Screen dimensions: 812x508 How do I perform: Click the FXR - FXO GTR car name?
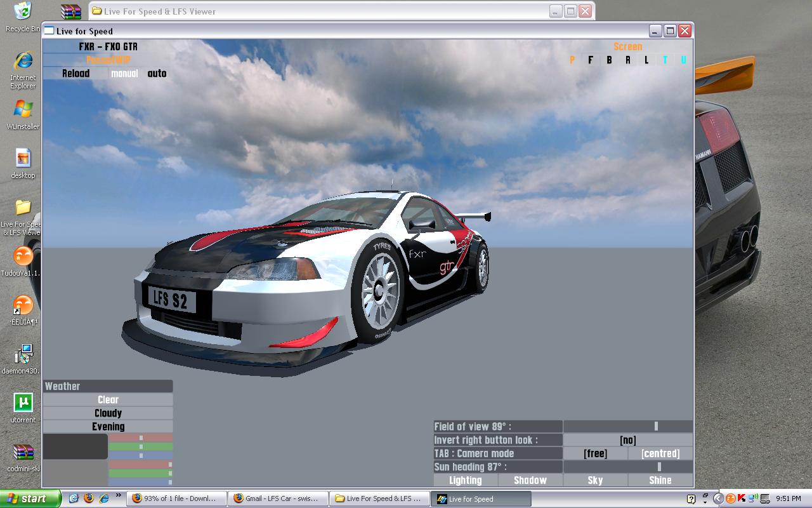coord(108,46)
